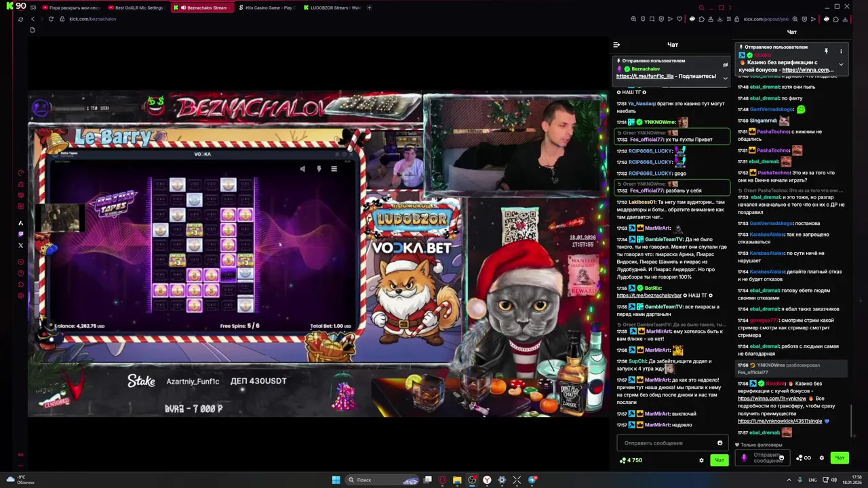Open Windows Start menu
This screenshot has width=868, height=488.
336,480
